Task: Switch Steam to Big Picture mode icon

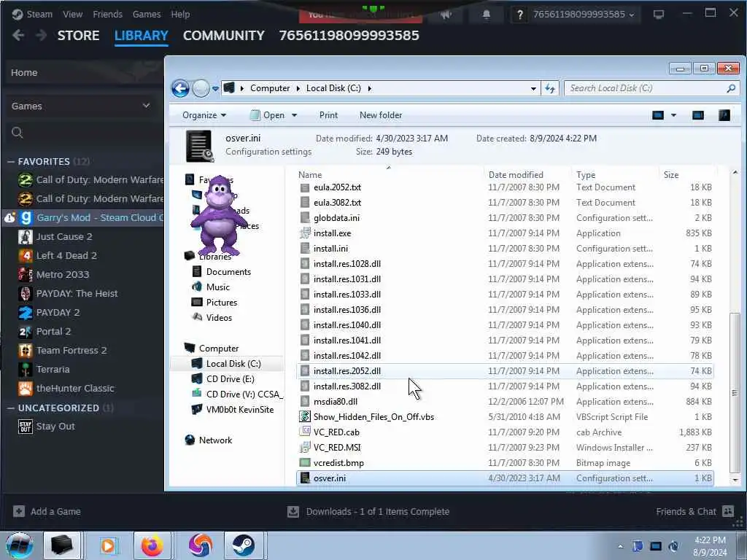Action: coord(659,15)
